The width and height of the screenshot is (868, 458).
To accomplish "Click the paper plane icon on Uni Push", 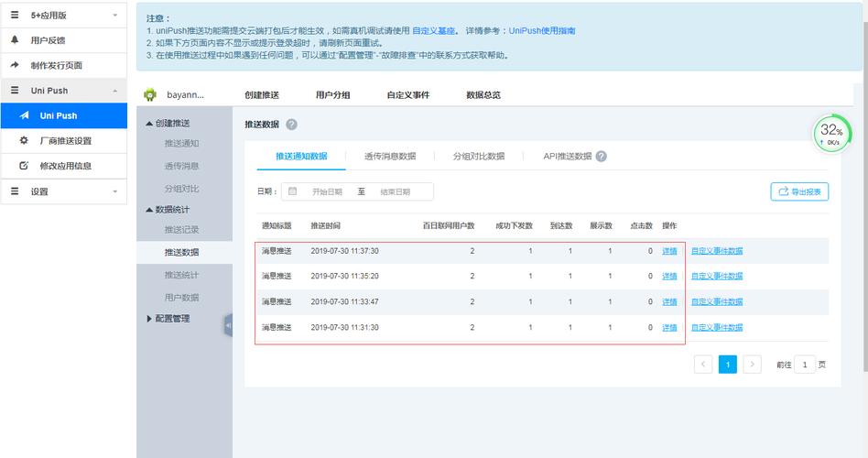I will click(25, 115).
